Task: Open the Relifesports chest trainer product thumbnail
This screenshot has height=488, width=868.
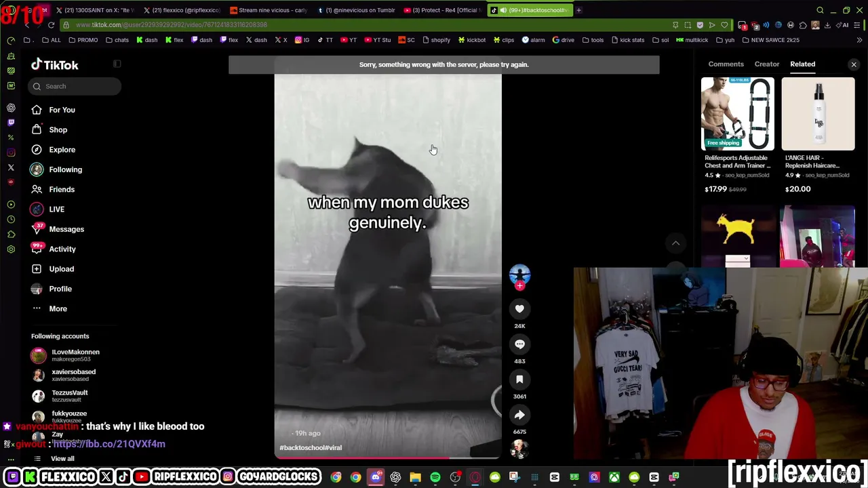Action: pyautogui.click(x=738, y=114)
